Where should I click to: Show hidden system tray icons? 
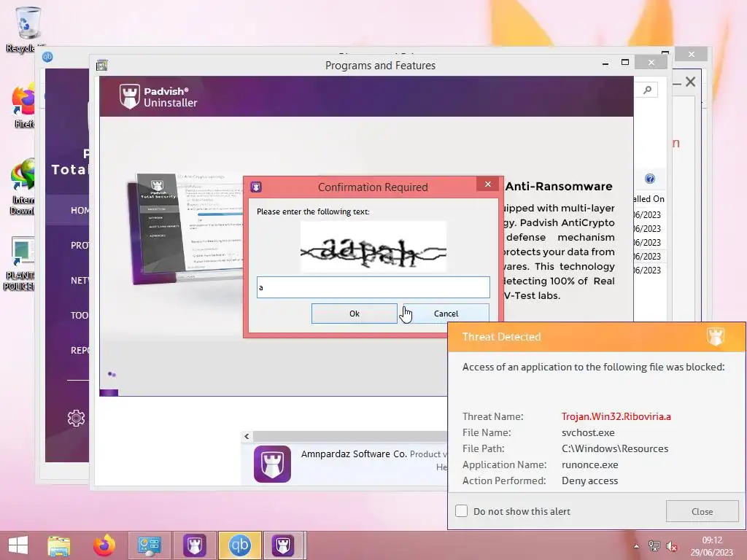[x=636, y=546]
